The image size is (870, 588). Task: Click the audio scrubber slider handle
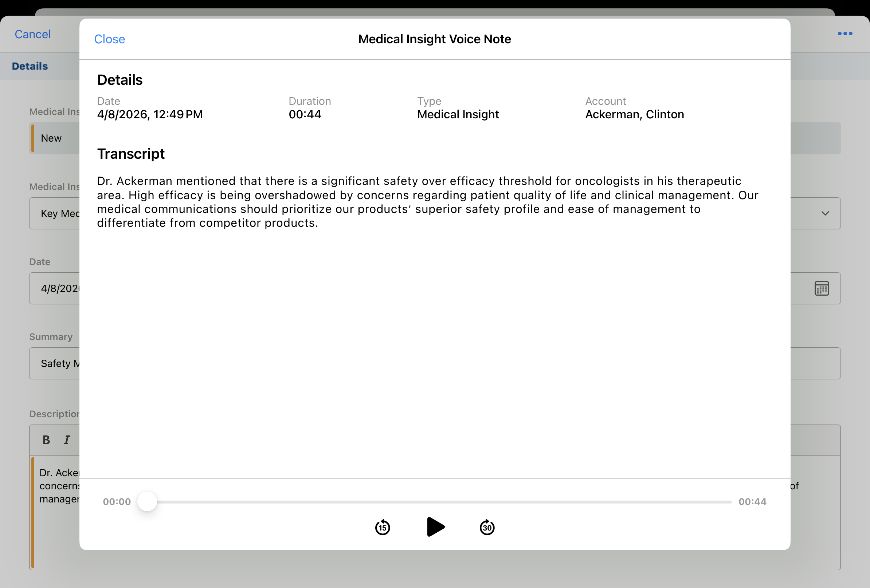147,502
